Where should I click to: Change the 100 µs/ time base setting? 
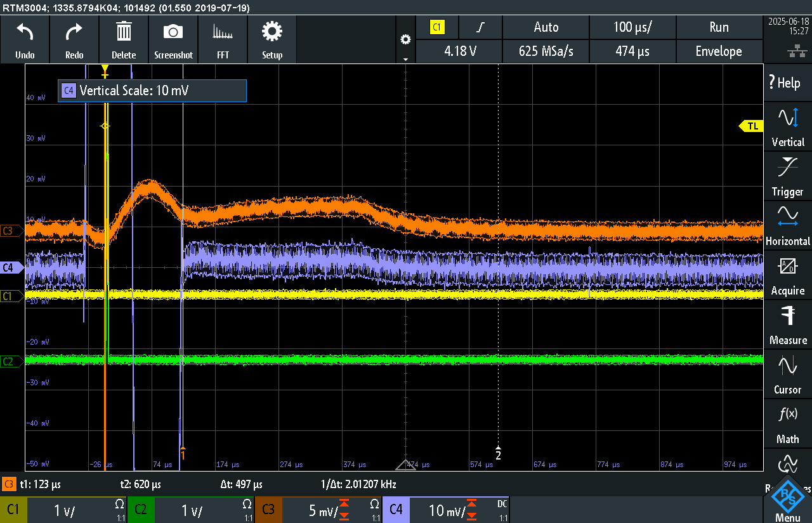pos(632,27)
